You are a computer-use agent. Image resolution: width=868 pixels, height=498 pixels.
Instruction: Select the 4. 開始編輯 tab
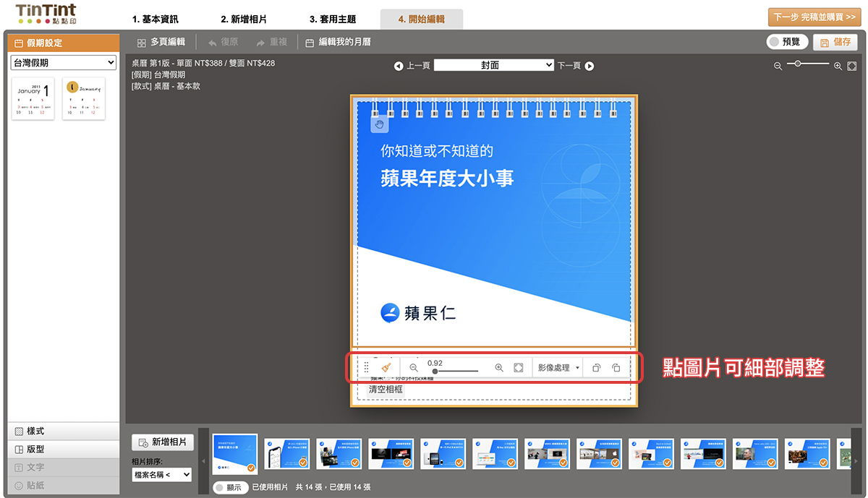(422, 20)
